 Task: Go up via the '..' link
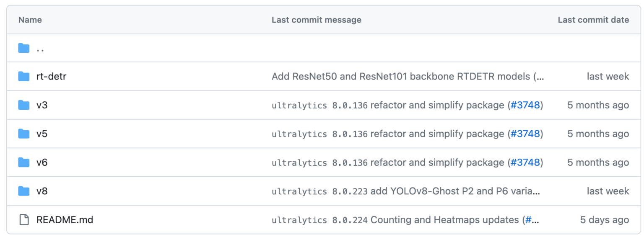(x=40, y=49)
